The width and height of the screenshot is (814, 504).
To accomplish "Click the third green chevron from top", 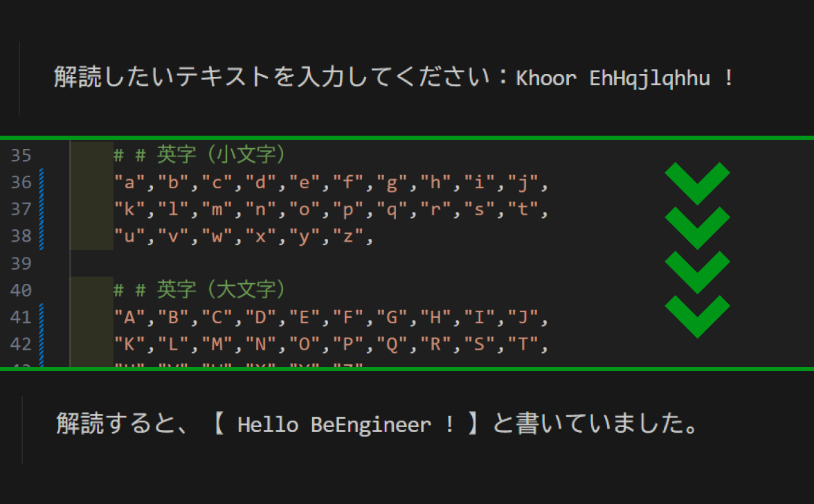I will 698,271.
